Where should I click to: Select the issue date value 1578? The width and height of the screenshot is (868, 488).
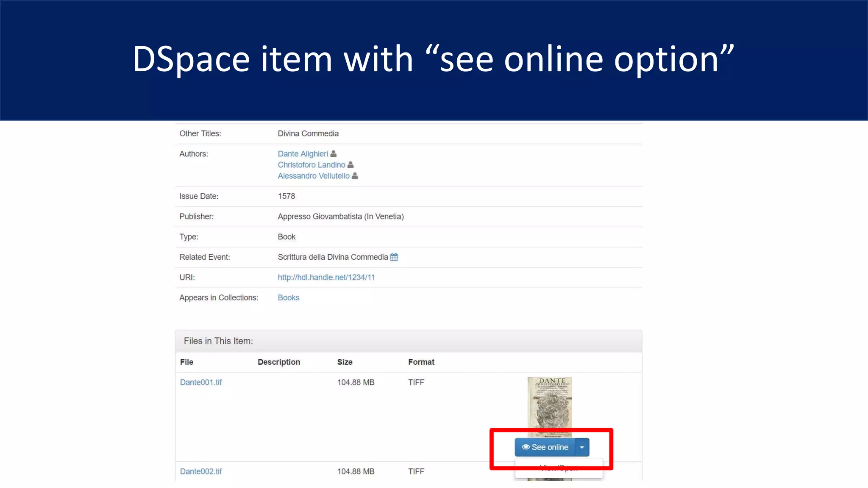point(287,196)
